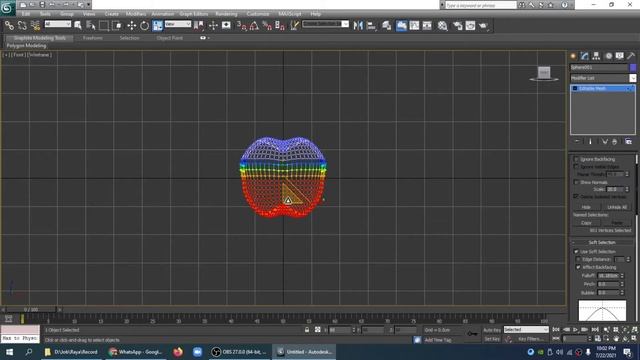Open the Edit menu
This screenshot has width=640, height=360.
point(26,14)
